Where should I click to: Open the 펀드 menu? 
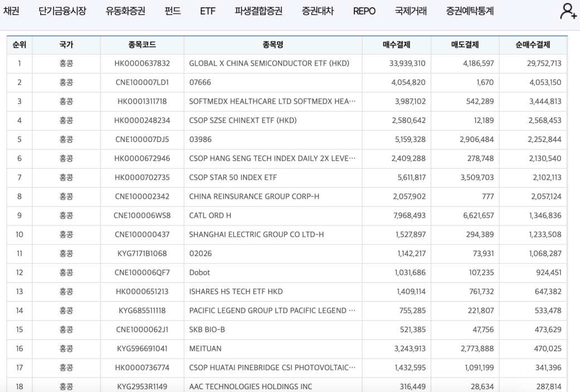click(x=173, y=11)
